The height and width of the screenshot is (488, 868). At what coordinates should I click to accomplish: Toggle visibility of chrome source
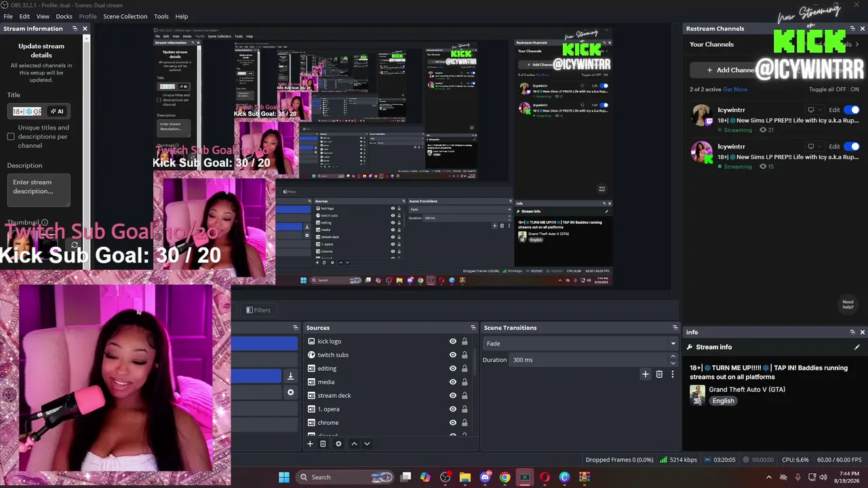click(x=453, y=423)
